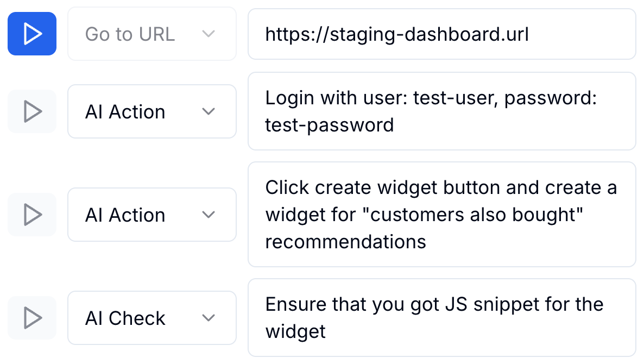Click the 'AI Check' label text

125,318
